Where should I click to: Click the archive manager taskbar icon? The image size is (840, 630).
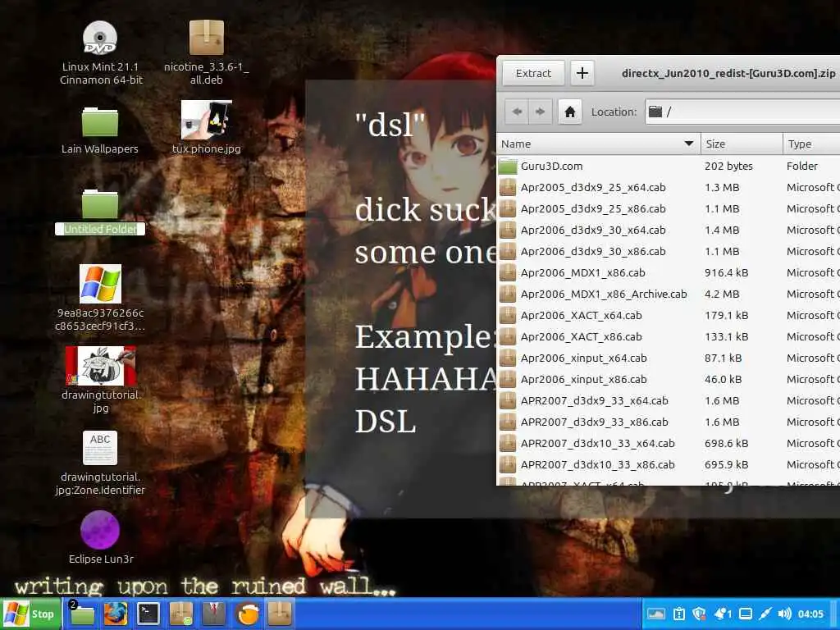[280, 614]
